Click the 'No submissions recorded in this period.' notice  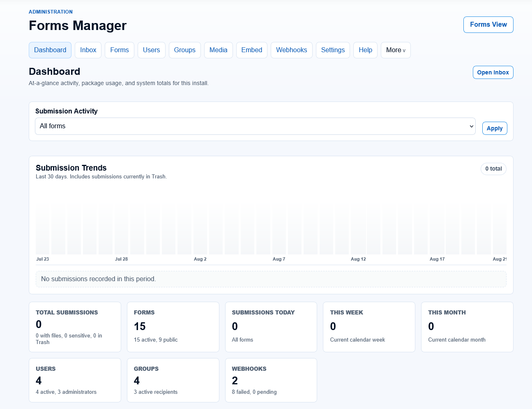(x=271, y=279)
